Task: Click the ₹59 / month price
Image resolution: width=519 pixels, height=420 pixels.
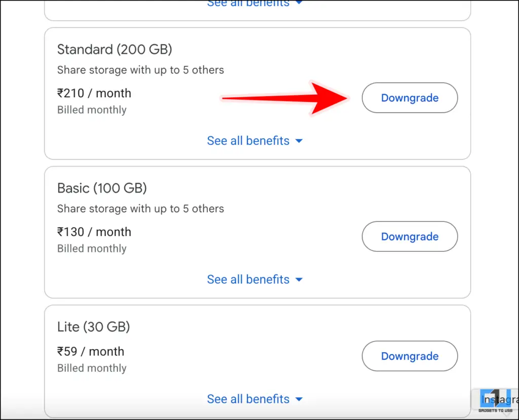Action: 91,352
